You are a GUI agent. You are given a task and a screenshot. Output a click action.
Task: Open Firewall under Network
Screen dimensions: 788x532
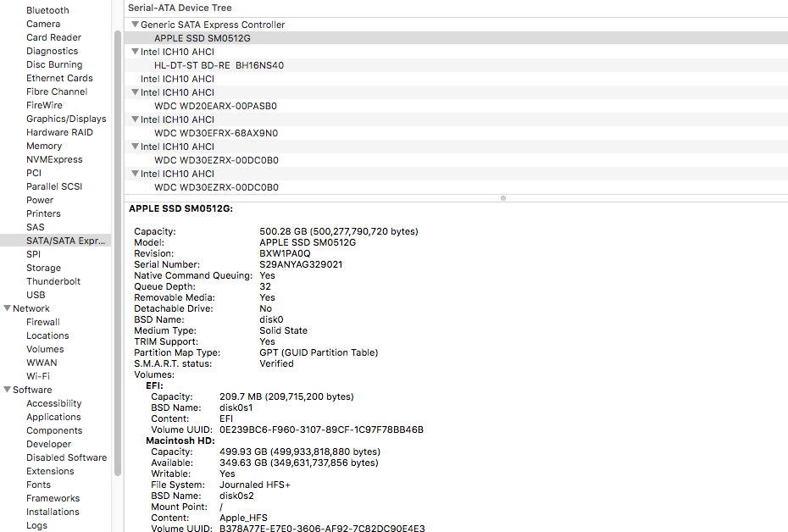pyautogui.click(x=42, y=322)
